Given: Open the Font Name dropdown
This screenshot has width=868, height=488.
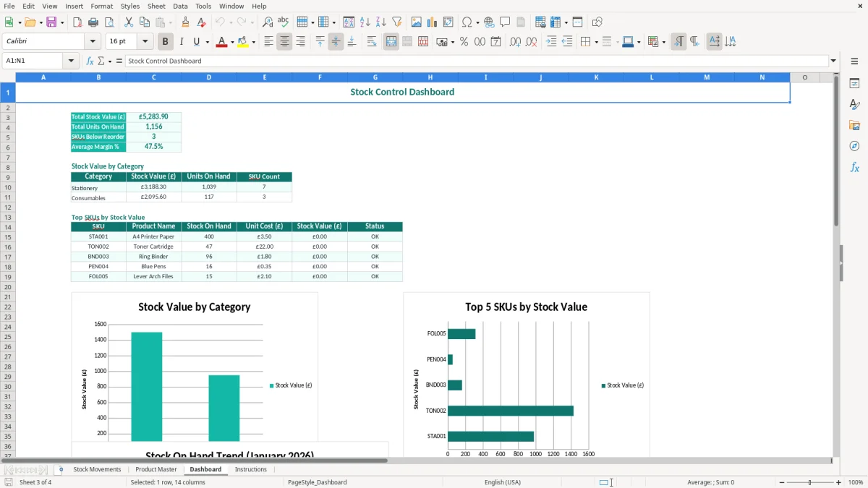Looking at the screenshot, I should 93,41.
